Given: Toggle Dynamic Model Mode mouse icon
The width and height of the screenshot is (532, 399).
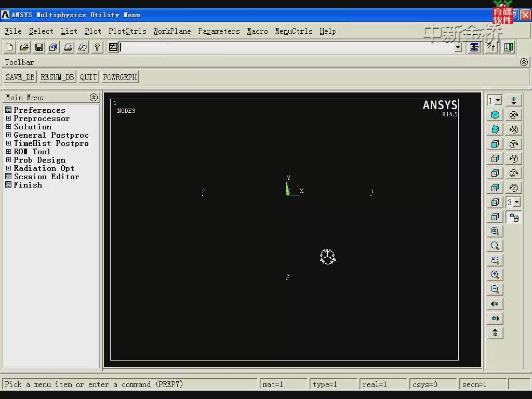Looking at the screenshot, I should tap(514, 218).
